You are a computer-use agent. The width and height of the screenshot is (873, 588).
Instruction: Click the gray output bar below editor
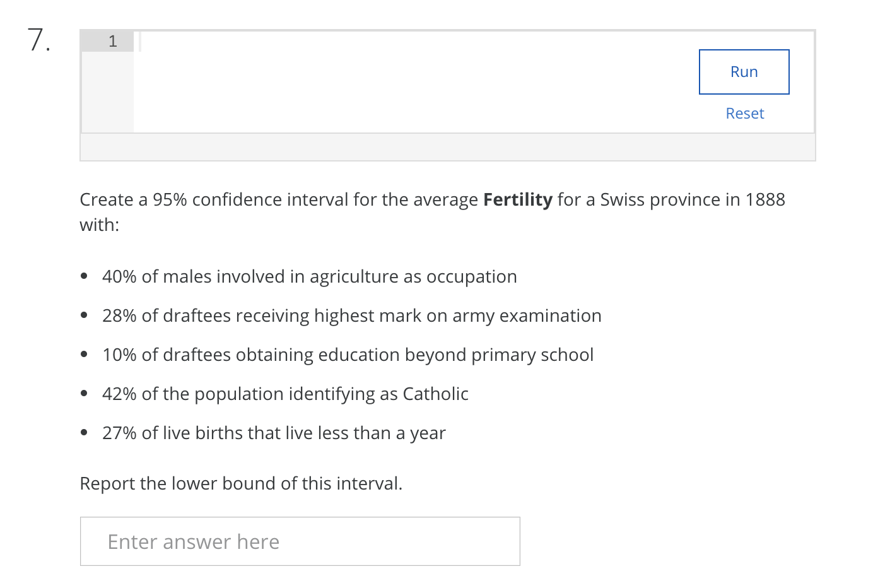click(447, 148)
